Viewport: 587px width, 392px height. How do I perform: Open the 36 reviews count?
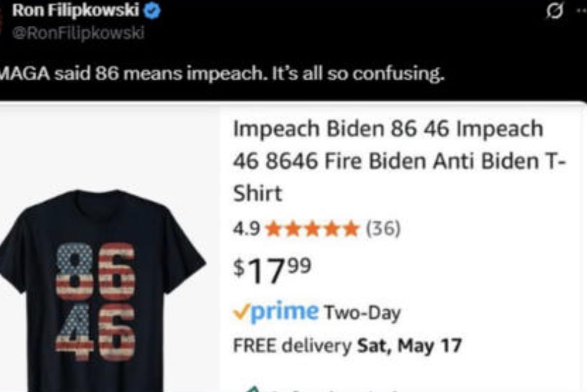click(383, 228)
